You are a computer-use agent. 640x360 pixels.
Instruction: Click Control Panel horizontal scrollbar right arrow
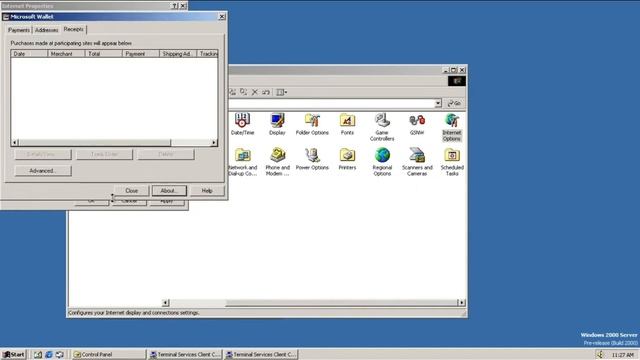(x=461, y=302)
